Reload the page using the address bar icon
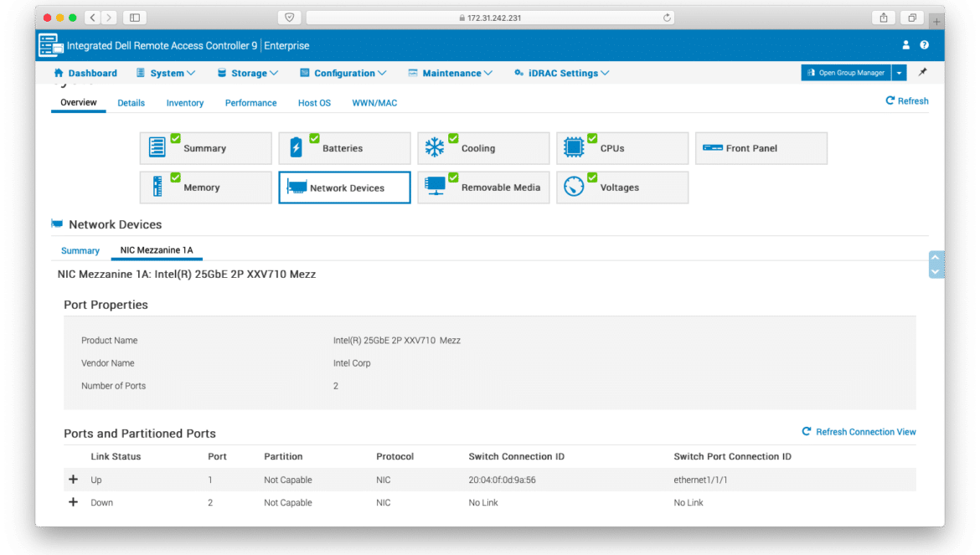The image size is (980, 555). (667, 18)
